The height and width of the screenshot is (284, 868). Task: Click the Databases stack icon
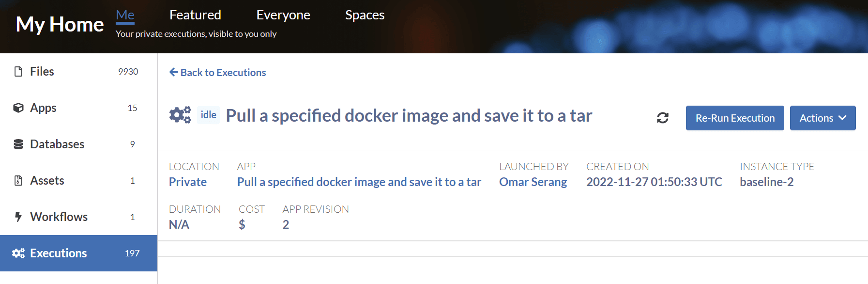(x=18, y=144)
